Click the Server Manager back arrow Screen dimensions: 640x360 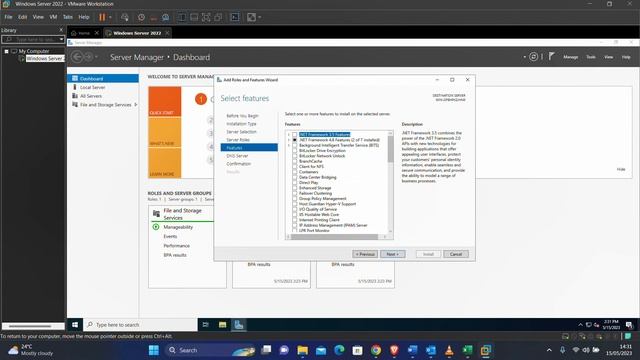click(x=77, y=57)
